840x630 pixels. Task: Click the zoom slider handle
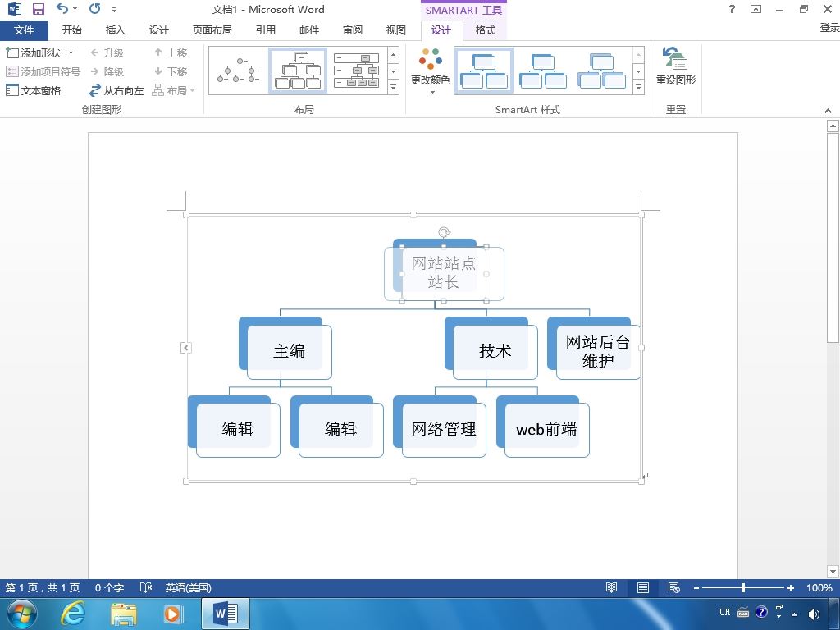click(743, 587)
